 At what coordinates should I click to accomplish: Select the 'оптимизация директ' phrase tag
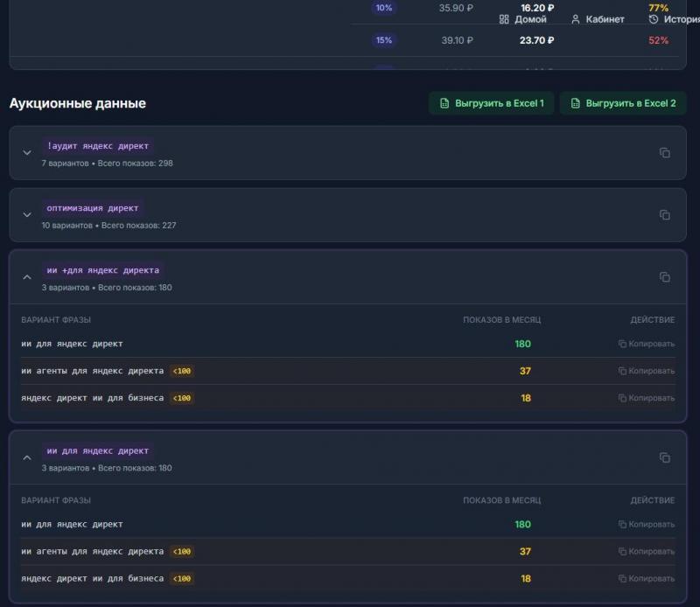point(93,208)
